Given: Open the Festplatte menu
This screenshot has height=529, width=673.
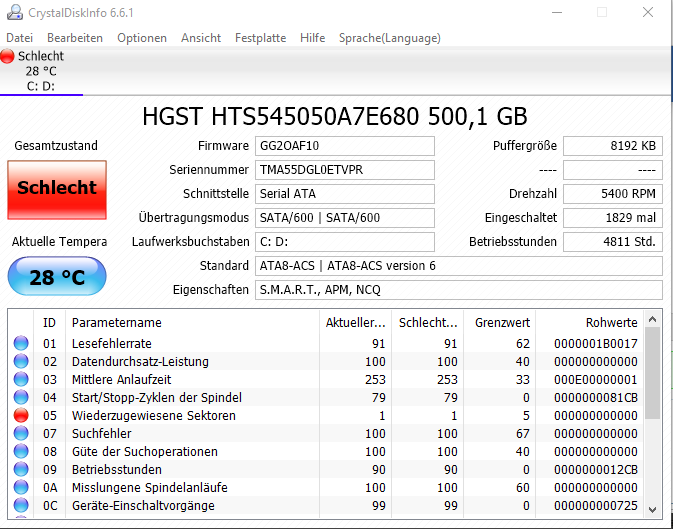Looking at the screenshot, I should click(260, 38).
